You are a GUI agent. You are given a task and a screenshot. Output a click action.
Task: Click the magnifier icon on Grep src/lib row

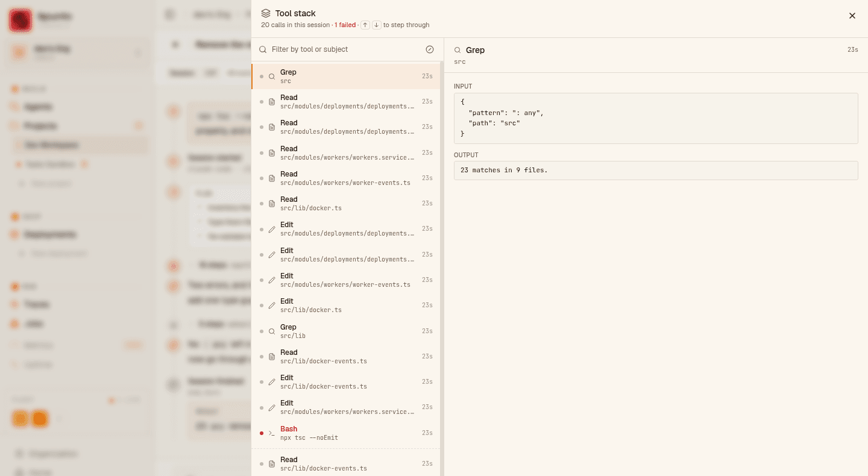pos(272,331)
